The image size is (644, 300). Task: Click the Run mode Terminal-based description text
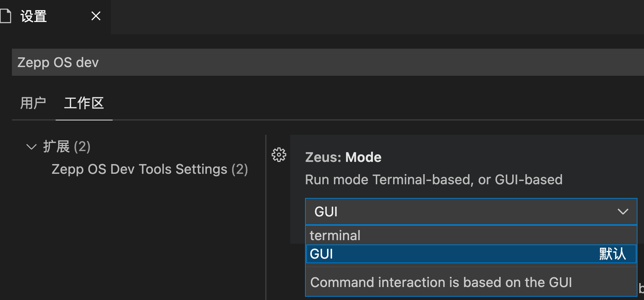click(x=433, y=180)
